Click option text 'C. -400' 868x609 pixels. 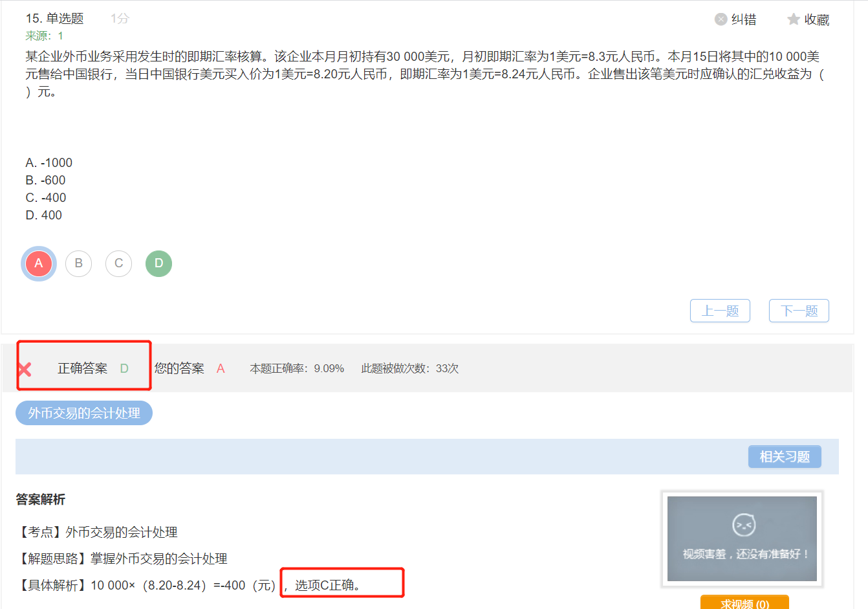coord(46,197)
